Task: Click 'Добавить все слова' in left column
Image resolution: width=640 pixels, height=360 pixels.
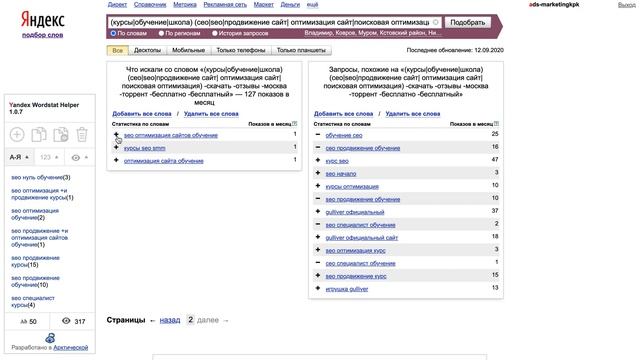Action: 142,113
